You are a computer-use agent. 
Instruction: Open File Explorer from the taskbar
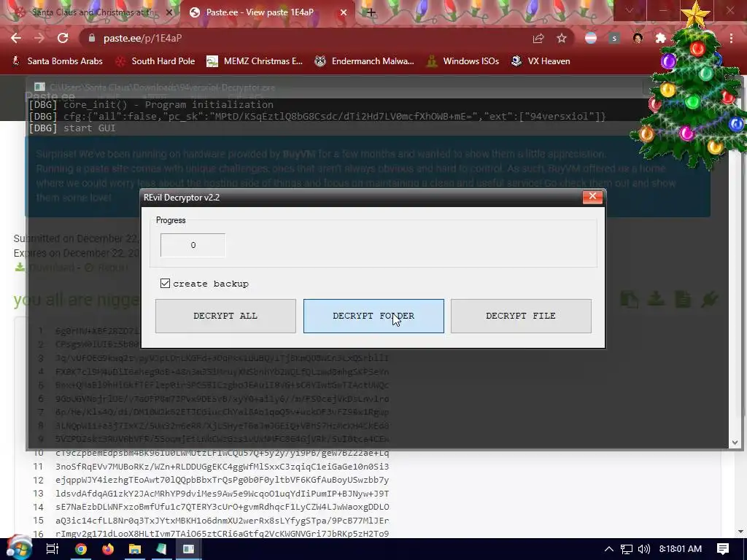[135, 549]
